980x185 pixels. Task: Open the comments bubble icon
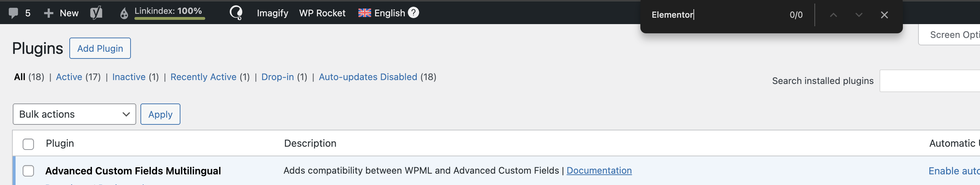point(13,13)
